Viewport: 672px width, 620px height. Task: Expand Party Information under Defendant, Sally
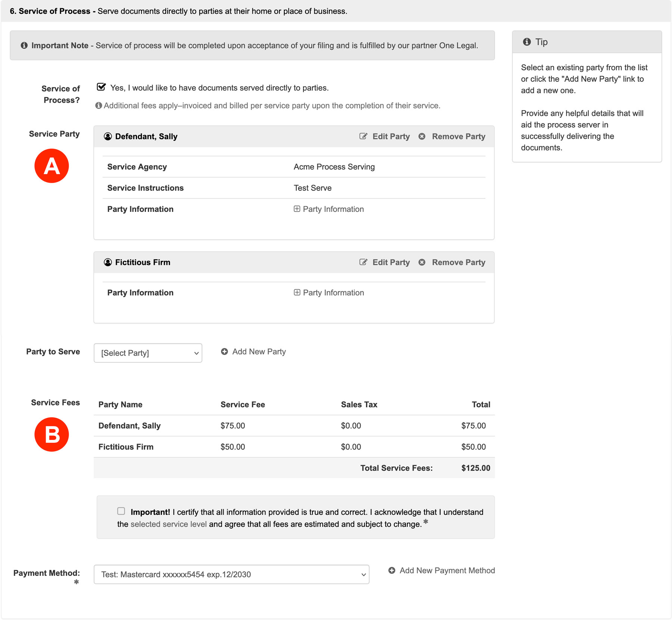pyautogui.click(x=329, y=209)
